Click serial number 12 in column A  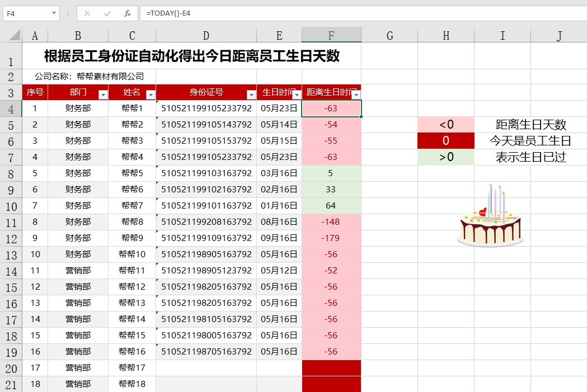[35, 287]
